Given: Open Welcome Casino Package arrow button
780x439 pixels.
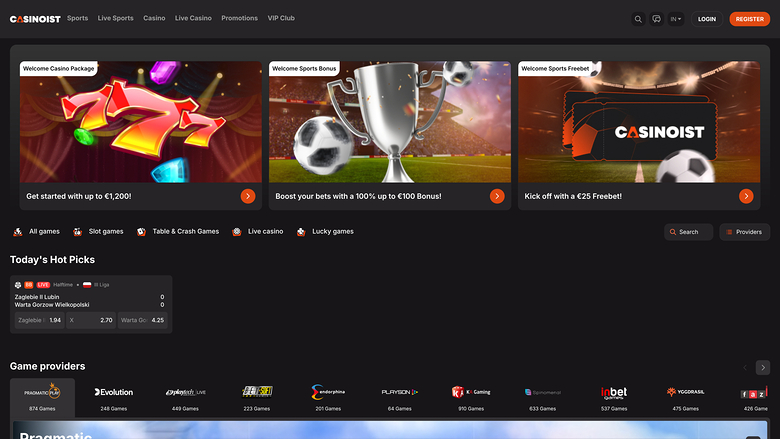Looking at the screenshot, I should [x=248, y=196].
